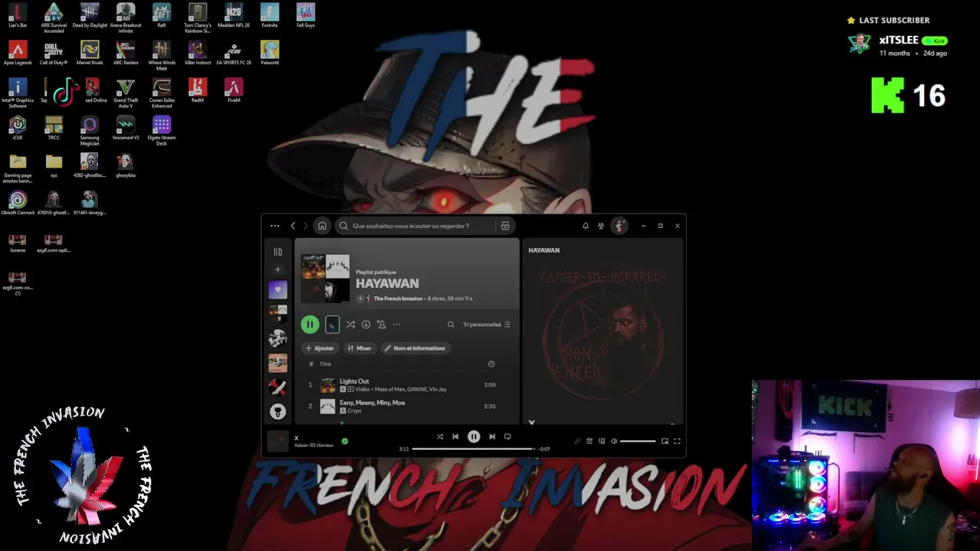Open the friends activity icon

(601, 226)
